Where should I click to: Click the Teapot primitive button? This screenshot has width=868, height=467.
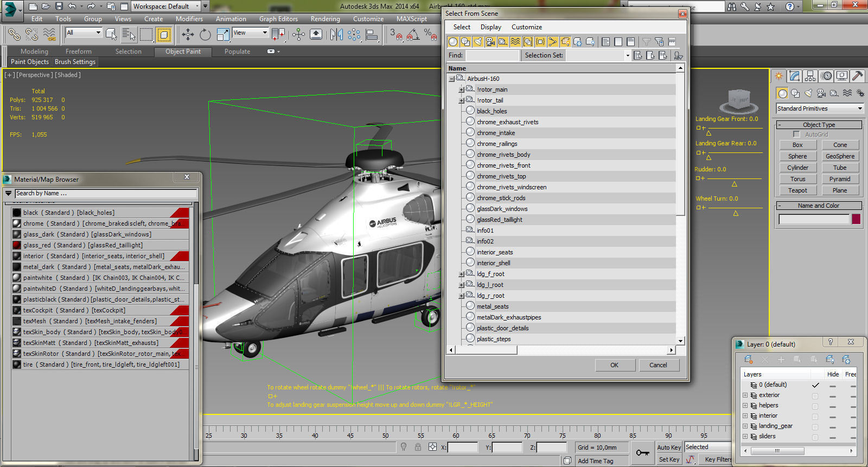797,190
